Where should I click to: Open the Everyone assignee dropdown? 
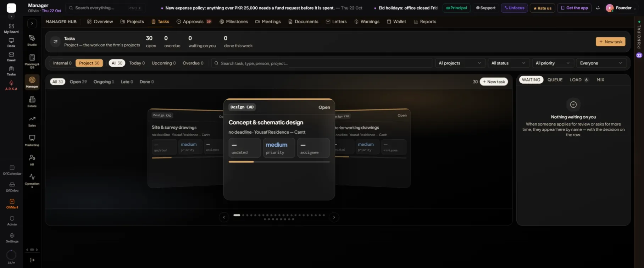coord(601,63)
